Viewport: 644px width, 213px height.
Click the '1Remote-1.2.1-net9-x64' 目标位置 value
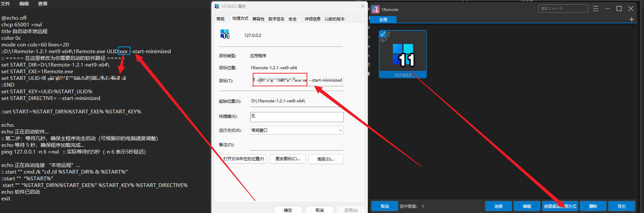tap(274, 68)
